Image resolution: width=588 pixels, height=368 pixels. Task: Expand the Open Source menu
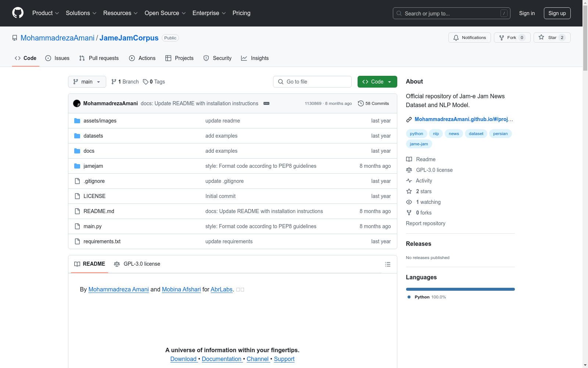[x=165, y=13]
